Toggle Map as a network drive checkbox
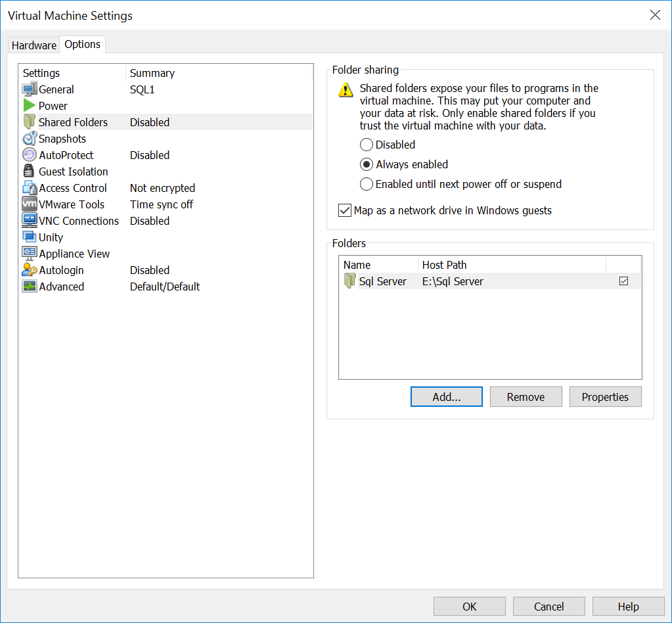Viewport: 672px width, 623px height. (345, 210)
